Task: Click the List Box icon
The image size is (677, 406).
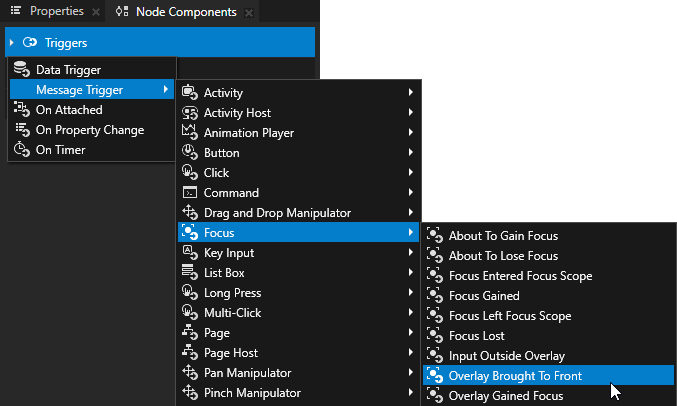Action: coord(189,273)
